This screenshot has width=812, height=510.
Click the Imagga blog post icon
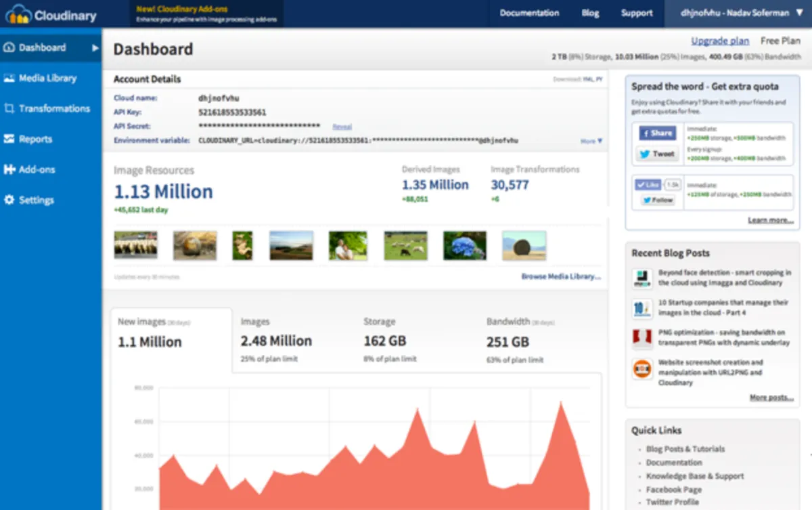tap(642, 278)
